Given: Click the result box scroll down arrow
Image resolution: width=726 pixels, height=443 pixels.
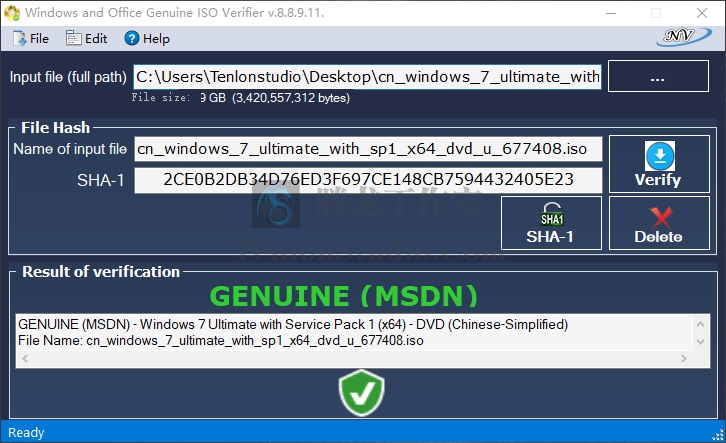Looking at the screenshot, I should click(x=700, y=342).
